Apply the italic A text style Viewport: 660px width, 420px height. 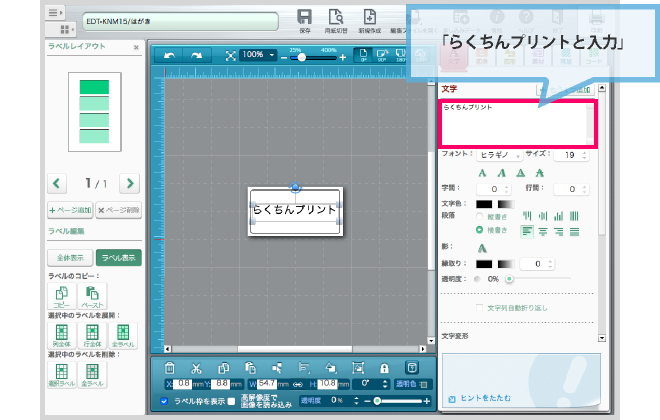[x=501, y=173]
